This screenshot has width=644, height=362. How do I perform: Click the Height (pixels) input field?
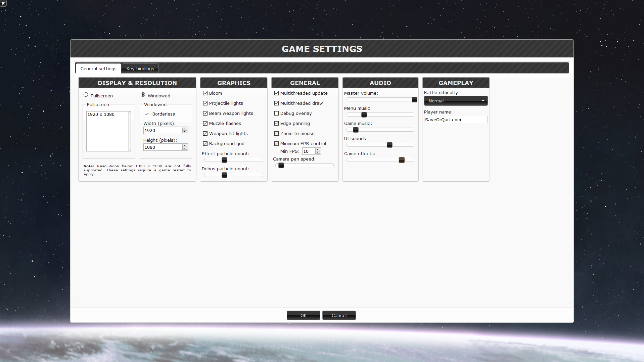pyautogui.click(x=163, y=147)
